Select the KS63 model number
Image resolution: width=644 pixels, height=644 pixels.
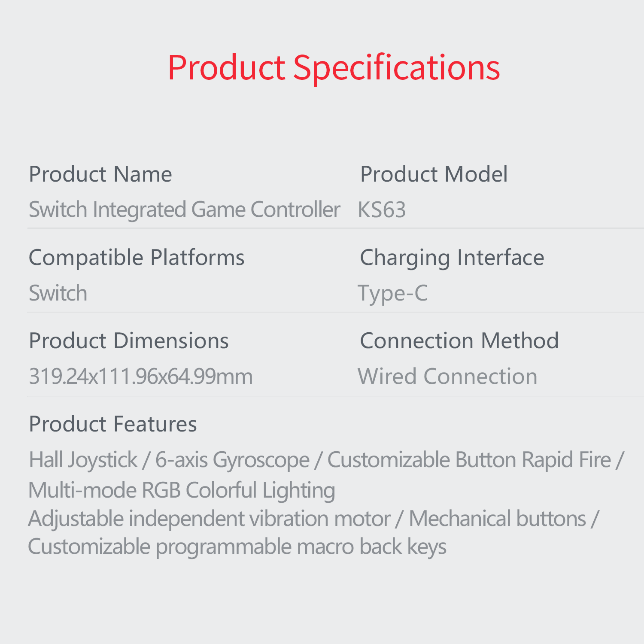click(x=382, y=210)
